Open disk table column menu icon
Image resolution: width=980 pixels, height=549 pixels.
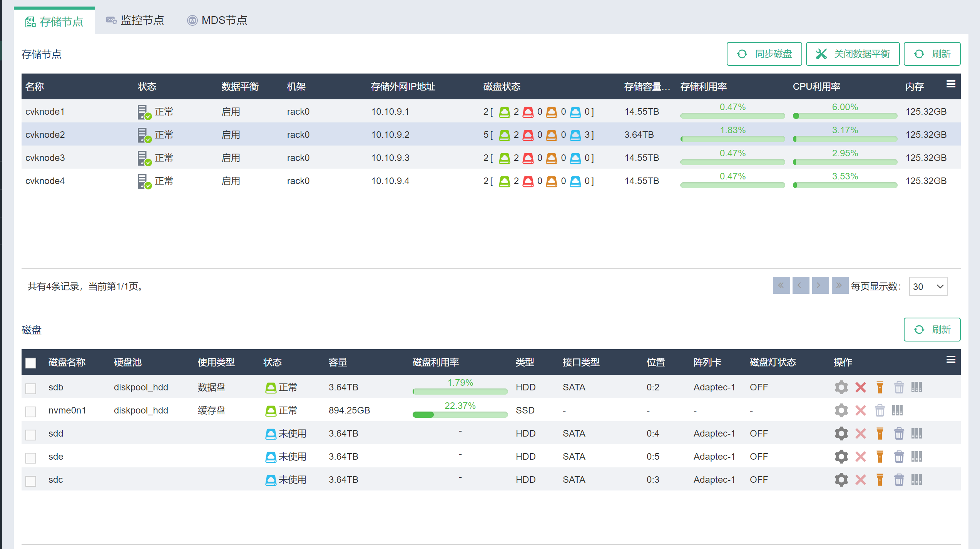(x=951, y=360)
